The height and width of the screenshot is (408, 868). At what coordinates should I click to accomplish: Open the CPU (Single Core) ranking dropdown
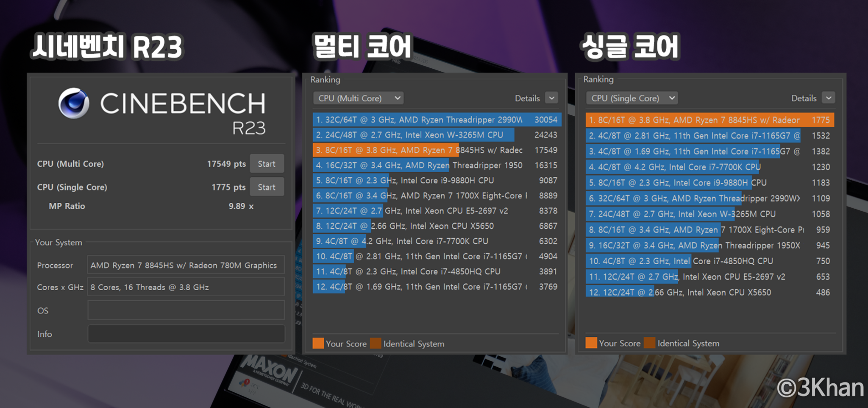[x=632, y=98]
